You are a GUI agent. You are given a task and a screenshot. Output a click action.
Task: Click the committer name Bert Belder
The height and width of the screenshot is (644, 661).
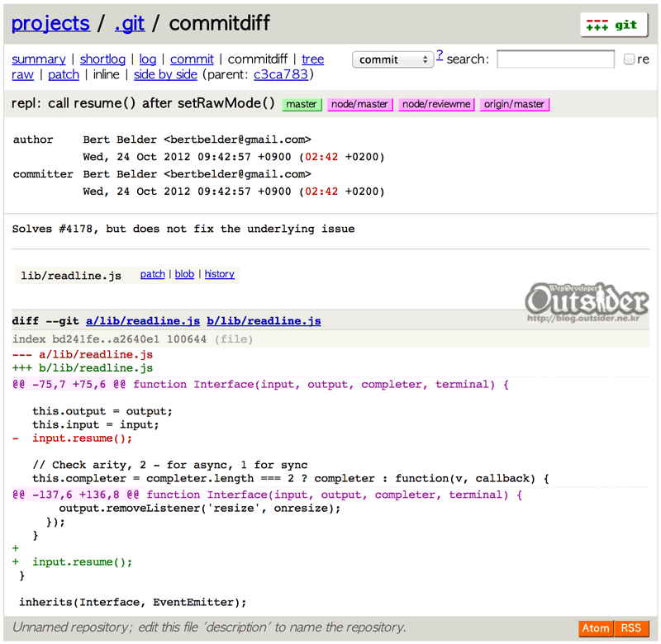pyautogui.click(x=120, y=174)
